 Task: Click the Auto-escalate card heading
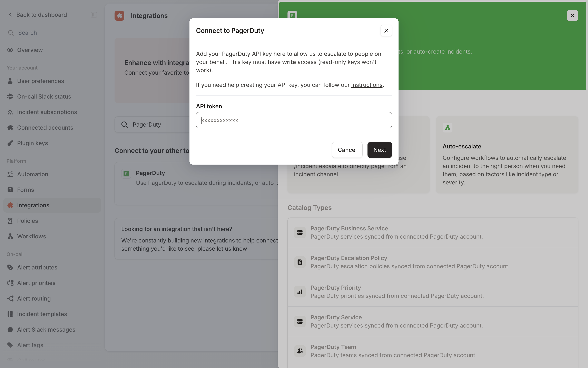[462, 147]
